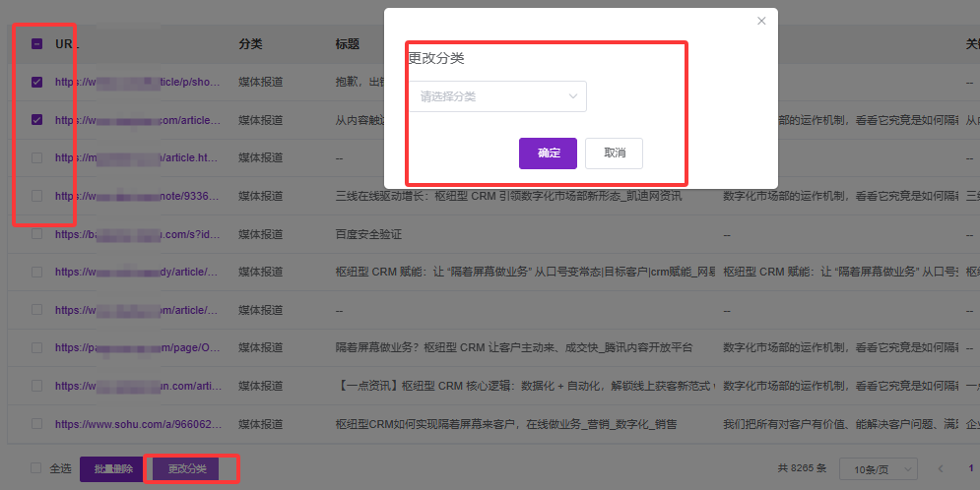This screenshot has width=980, height=490.
Task: Click the 分类 column header
Action: [x=250, y=44]
